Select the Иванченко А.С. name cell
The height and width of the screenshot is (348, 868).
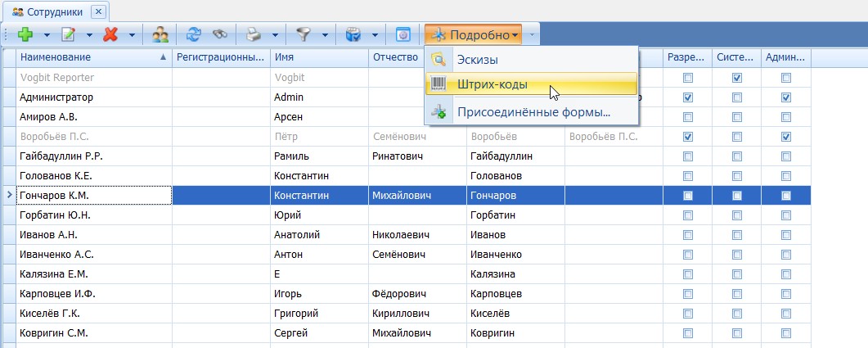coord(94,255)
